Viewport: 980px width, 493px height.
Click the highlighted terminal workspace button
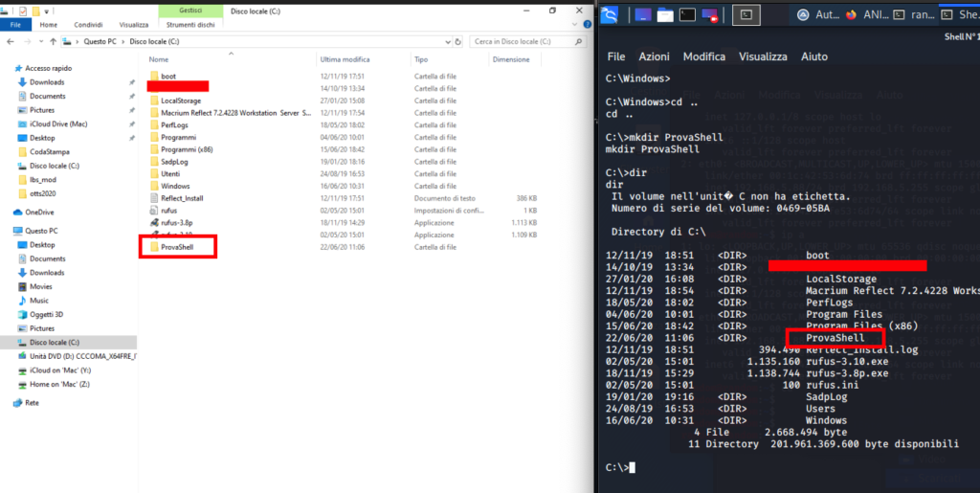[745, 13]
